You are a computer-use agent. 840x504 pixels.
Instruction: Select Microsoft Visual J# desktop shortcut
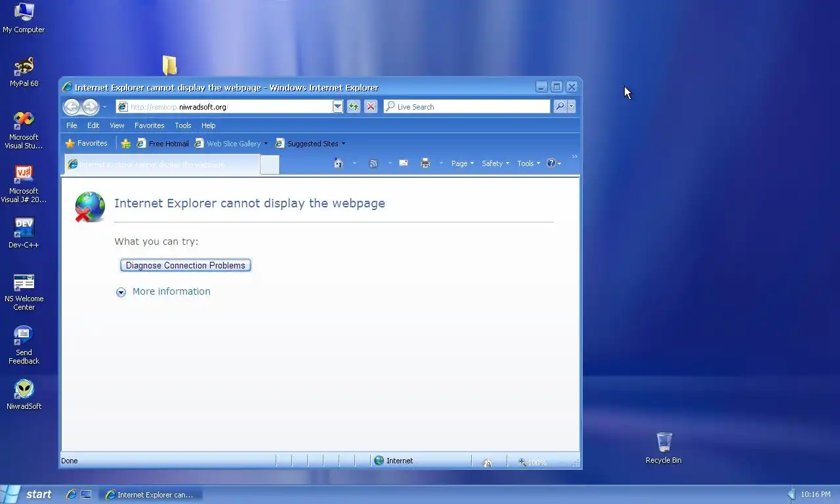click(x=24, y=184)
